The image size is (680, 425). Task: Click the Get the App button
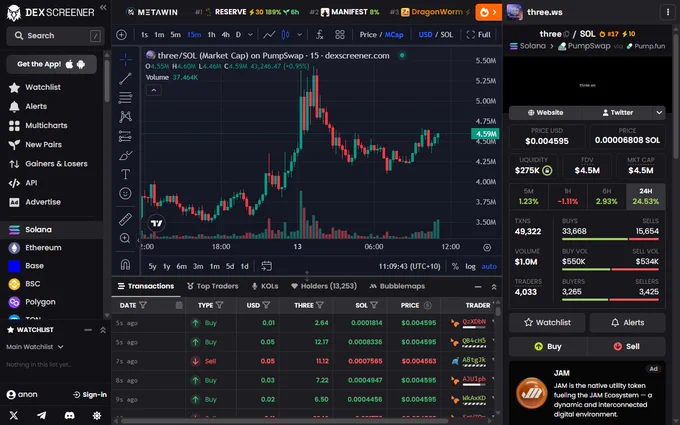pos(51,64)
